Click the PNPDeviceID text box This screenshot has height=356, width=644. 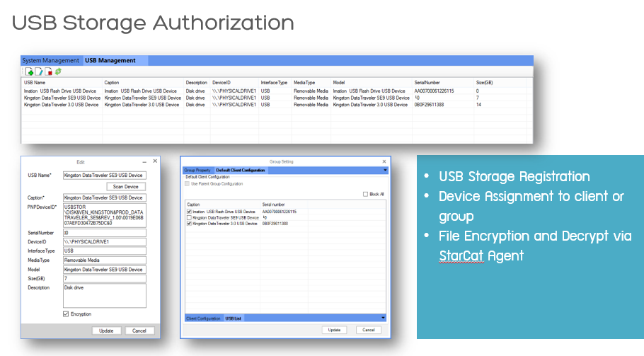104,216
